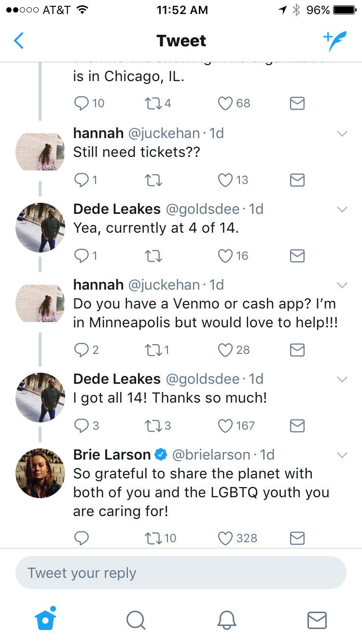
Task: Expand chevron menu on "Still need tickets??" tweet
Action: point(342,134)
